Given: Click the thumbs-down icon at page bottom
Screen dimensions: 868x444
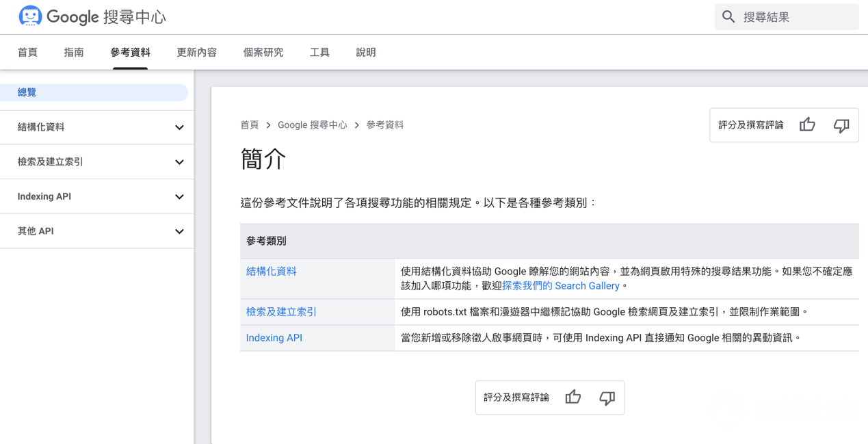Looking at the screenshot, I should coord(607,397).
